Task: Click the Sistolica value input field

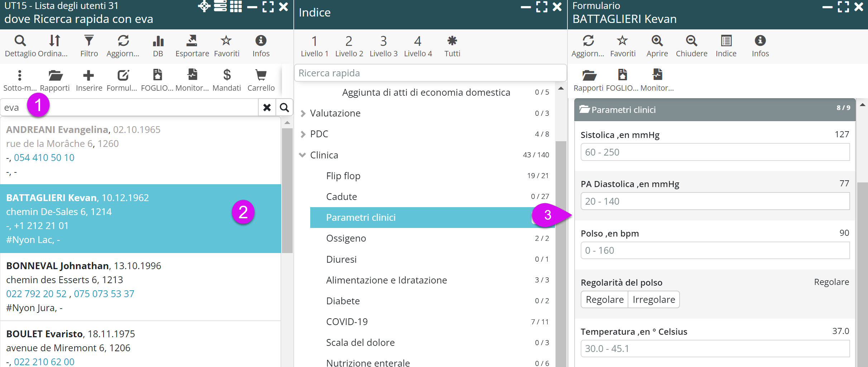Action: pyautogui.click(x=715, y=152)
